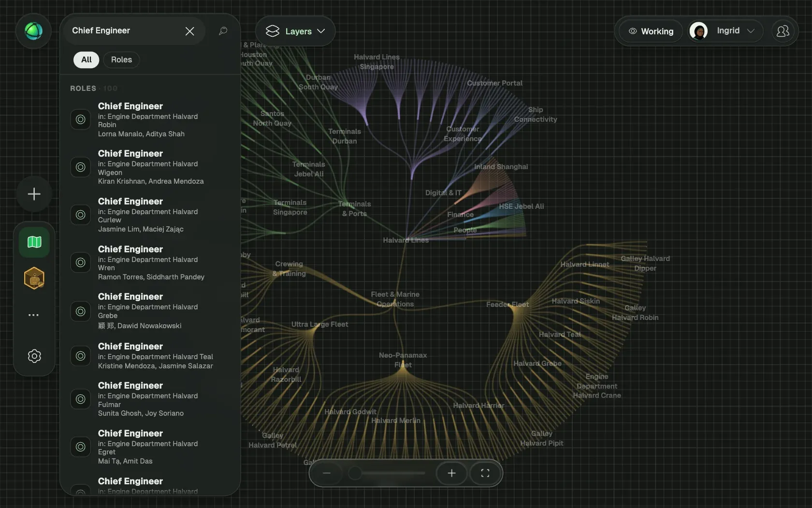Click role icon for Halvard Egret Chief Engineer

[x=81, y=447]
